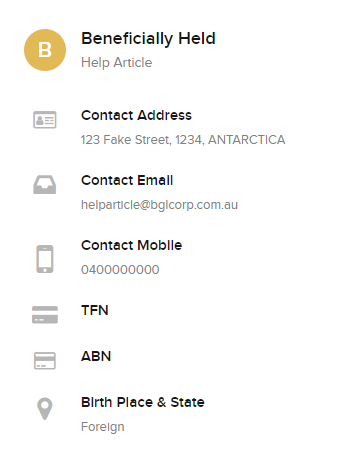The height and width of the screenshot is (462, 362).
Task: Select the ABN field label
Action: point(96,356)
